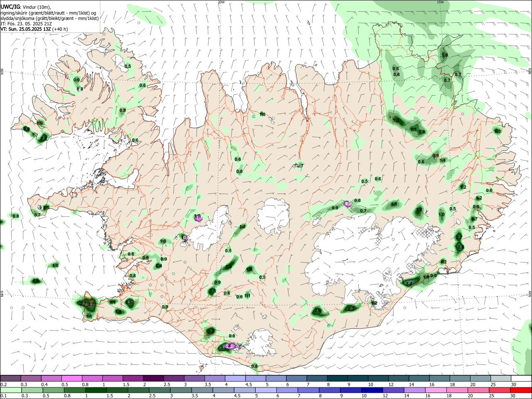Click the '15W' longitude label
532x399 pixels.
(441, 2)
